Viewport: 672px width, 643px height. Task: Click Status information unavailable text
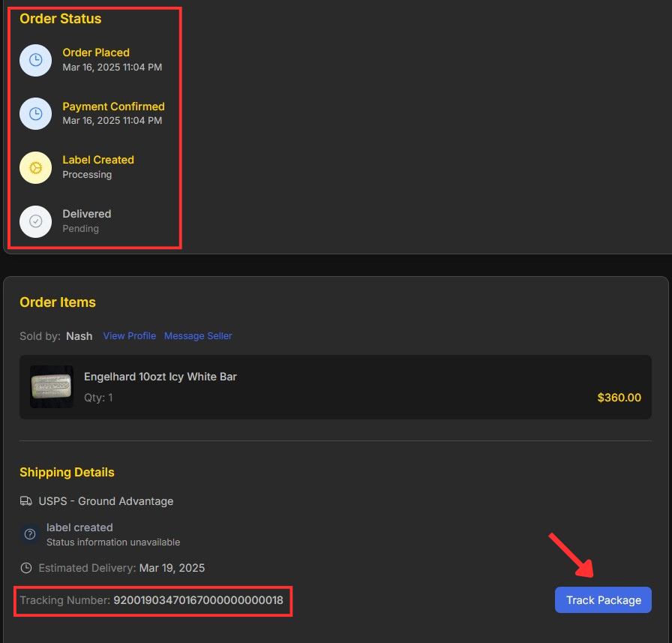(x=113, y=542)
